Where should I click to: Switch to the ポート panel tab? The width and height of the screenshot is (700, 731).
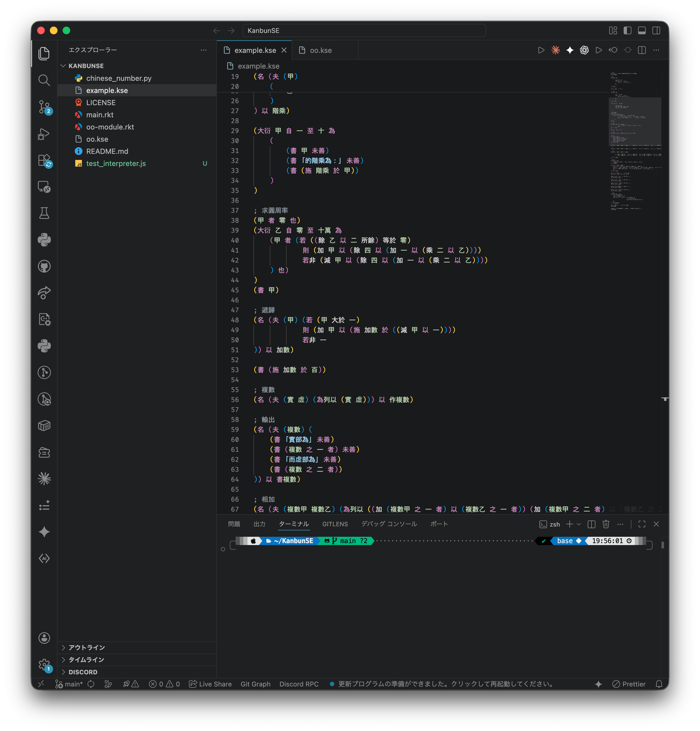click(439, 524)
